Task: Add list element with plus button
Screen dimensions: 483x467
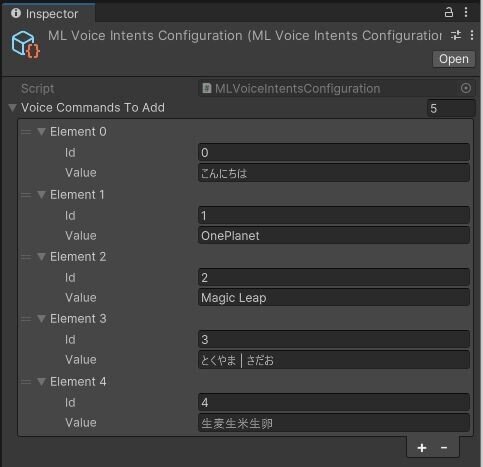Action: pyautogui.click(x=422, y=448)
